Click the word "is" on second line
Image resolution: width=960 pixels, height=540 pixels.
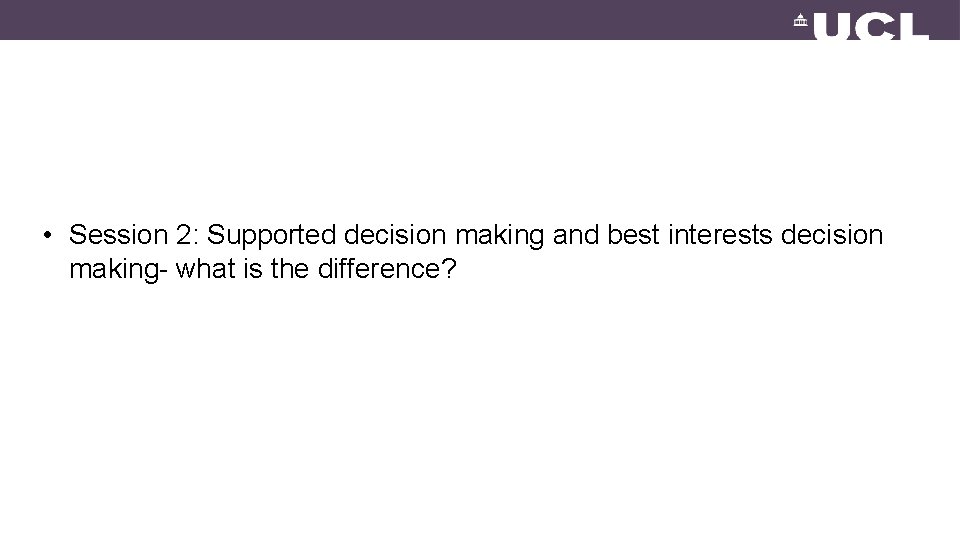[253, 269]
